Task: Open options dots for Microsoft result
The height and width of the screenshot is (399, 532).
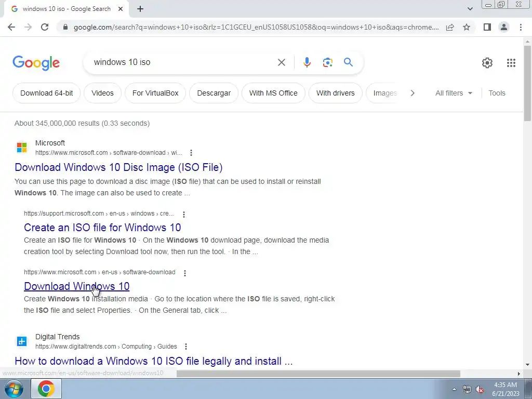Action: coord(191,153)
